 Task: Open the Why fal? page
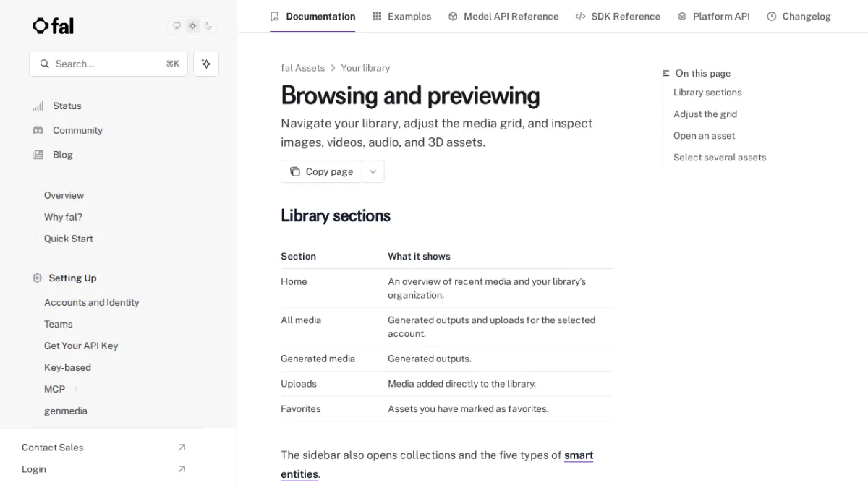coord(63,217)
